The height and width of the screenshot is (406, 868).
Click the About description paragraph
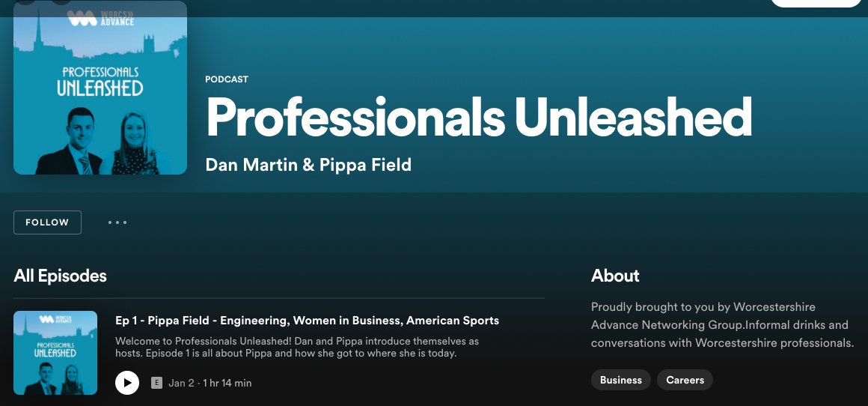722,324
